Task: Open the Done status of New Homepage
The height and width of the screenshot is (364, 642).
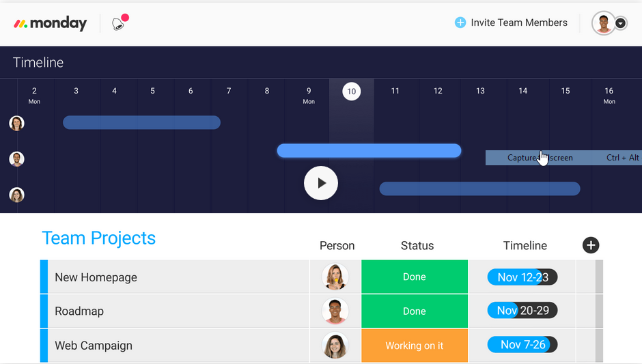Action: coord(414,277)
